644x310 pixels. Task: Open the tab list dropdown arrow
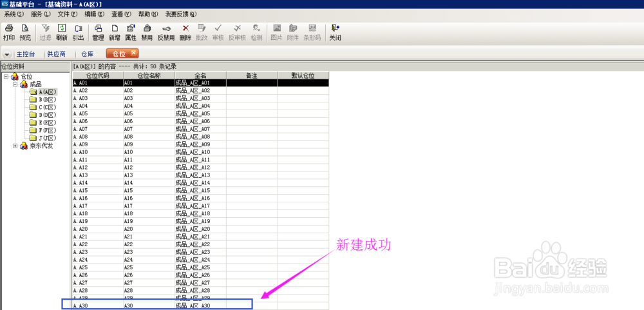(x=7, y=54)
